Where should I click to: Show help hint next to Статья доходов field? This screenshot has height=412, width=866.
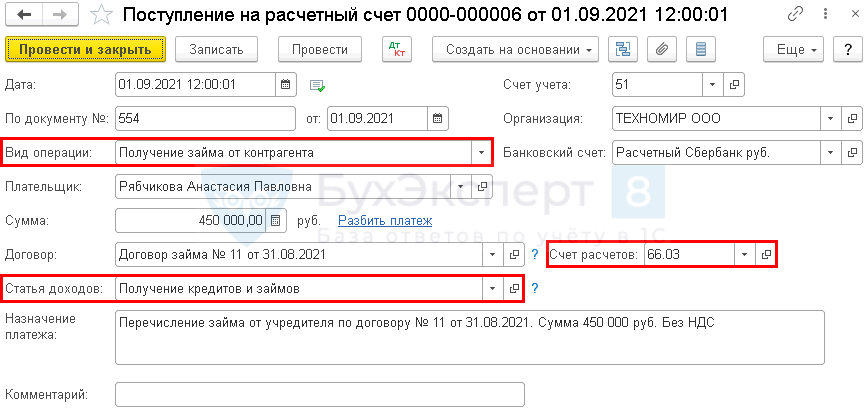pyautogui.click(x=534, y=288)
